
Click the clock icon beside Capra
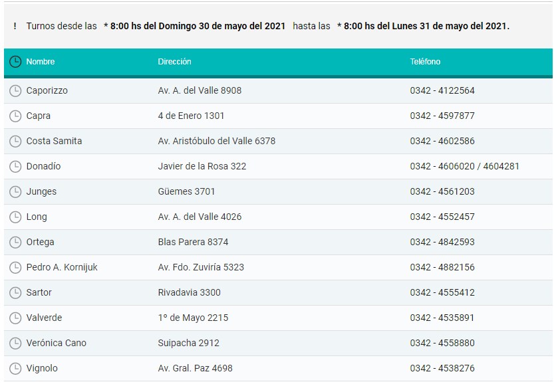pos(15,116)
